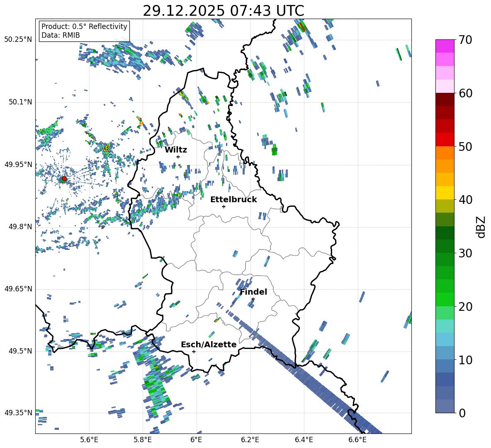Click colorbar tick label 50
This screenshot has width=491, height=448.
tap(465, 146)
